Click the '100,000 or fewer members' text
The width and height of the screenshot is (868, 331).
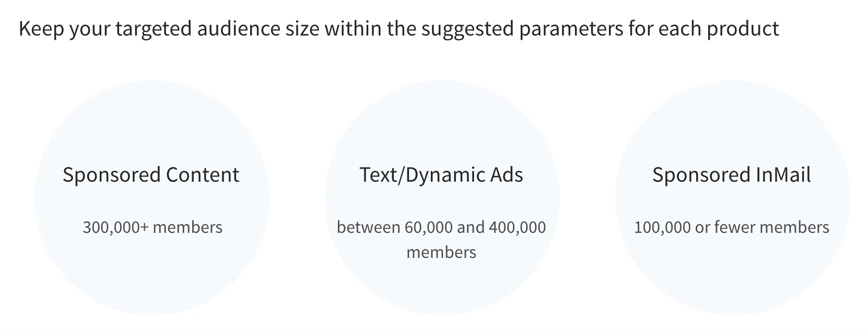point(731,227)
